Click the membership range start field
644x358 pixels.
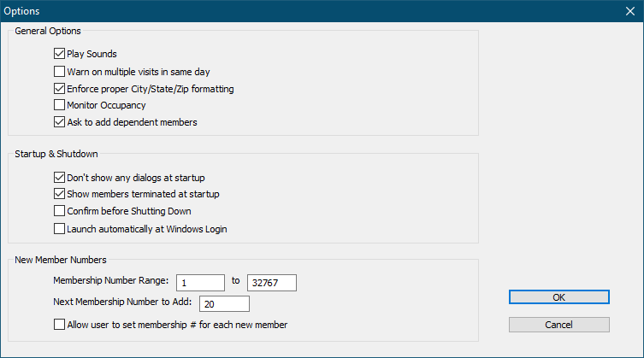(x=200, y=283)
